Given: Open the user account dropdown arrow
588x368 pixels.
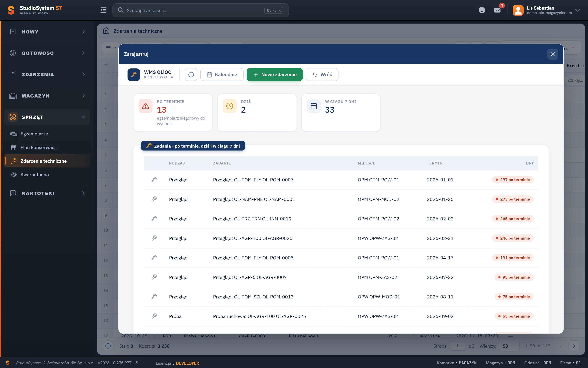Looking at the screenshot, I should pyautogui.click(x=578, y=10).
